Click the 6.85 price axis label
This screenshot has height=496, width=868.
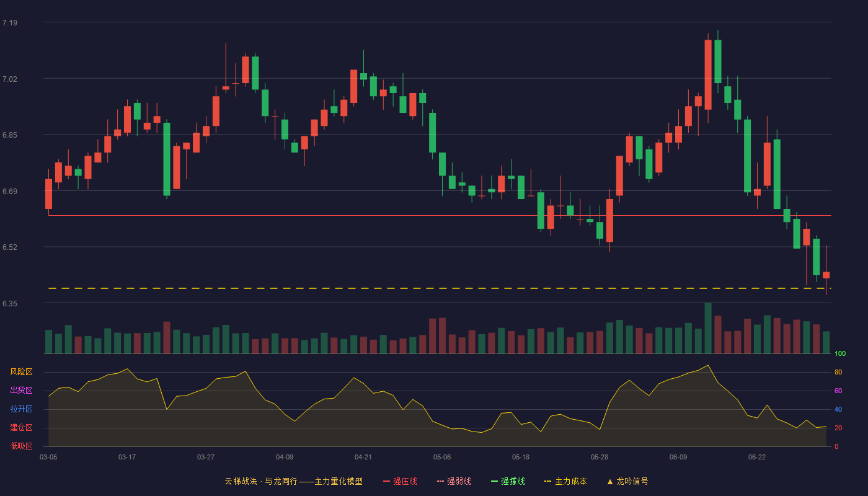click(x=10, y=135)
